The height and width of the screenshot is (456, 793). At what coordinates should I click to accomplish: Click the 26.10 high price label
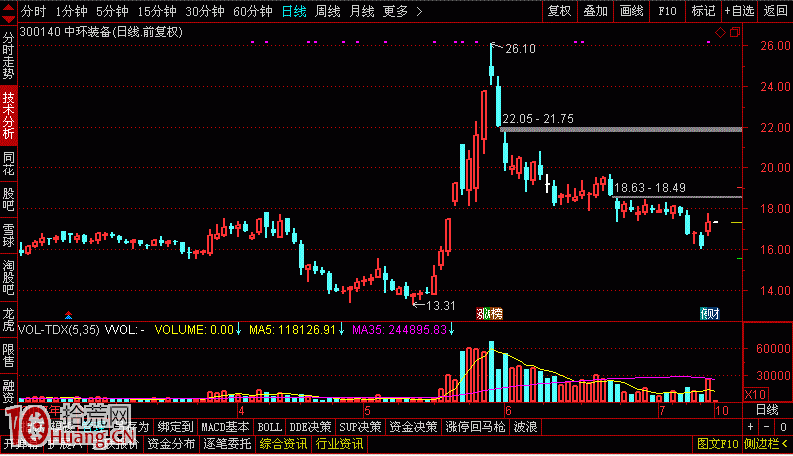click(520, 49)
